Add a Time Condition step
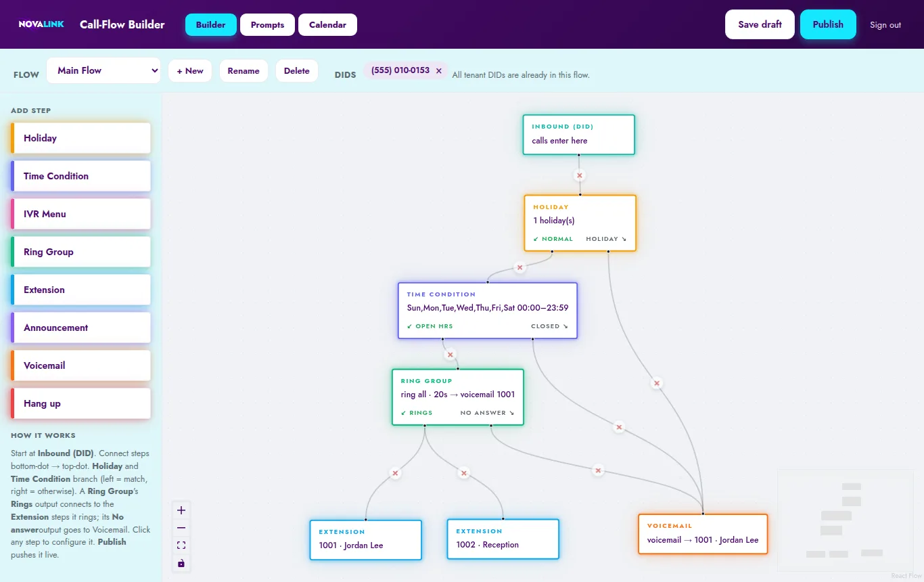 [x=80, y=176]
